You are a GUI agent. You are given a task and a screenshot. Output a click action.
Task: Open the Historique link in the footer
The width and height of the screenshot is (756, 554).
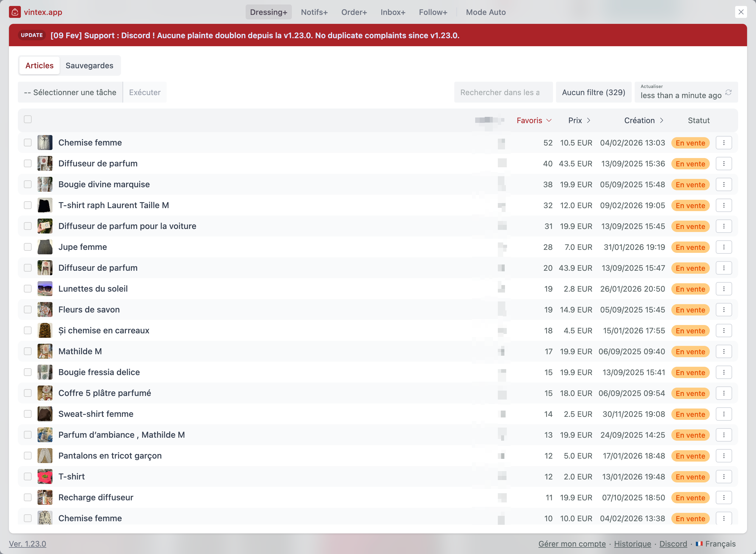point(632,544)
